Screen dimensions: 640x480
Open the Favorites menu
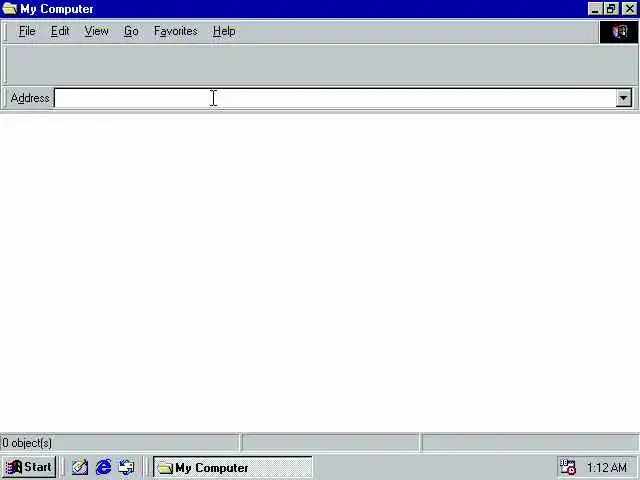(176, 31)
